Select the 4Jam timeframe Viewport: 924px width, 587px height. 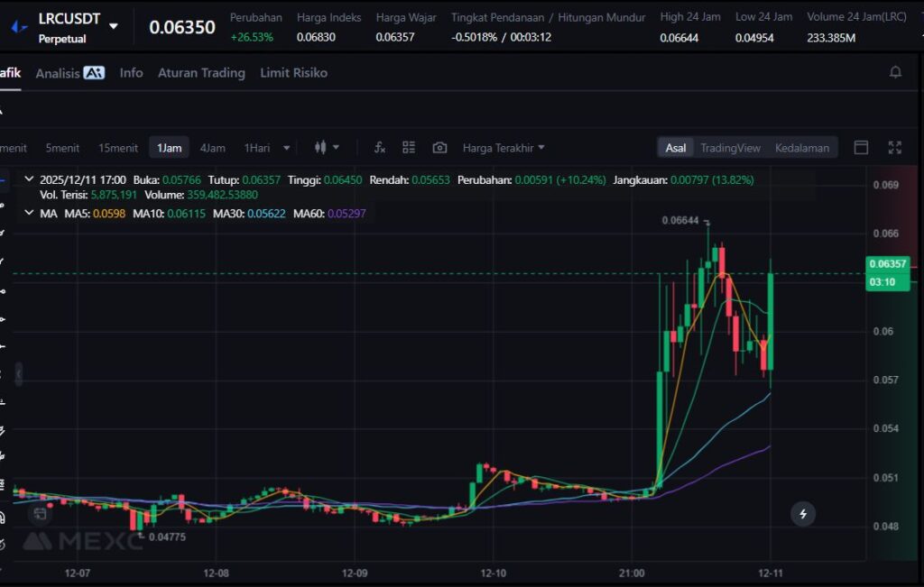click(x=213, y=148)
